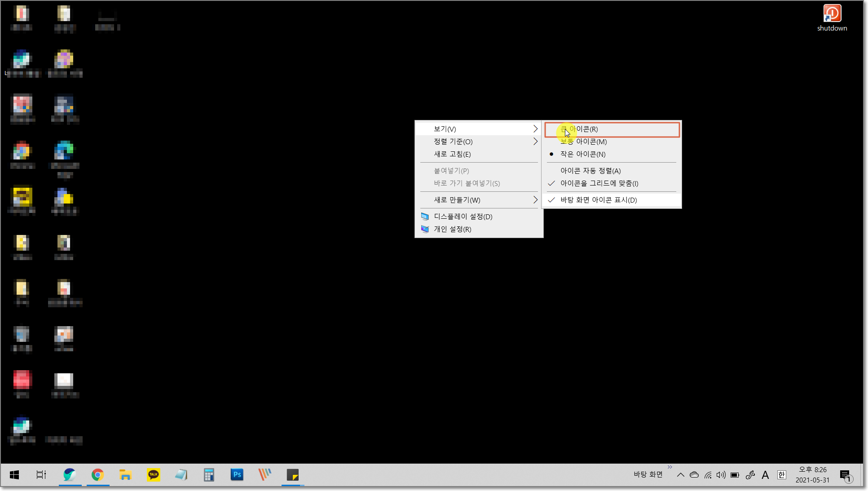
Task: Open File Explorer from the taskbar
Action: tap(125, 475)
